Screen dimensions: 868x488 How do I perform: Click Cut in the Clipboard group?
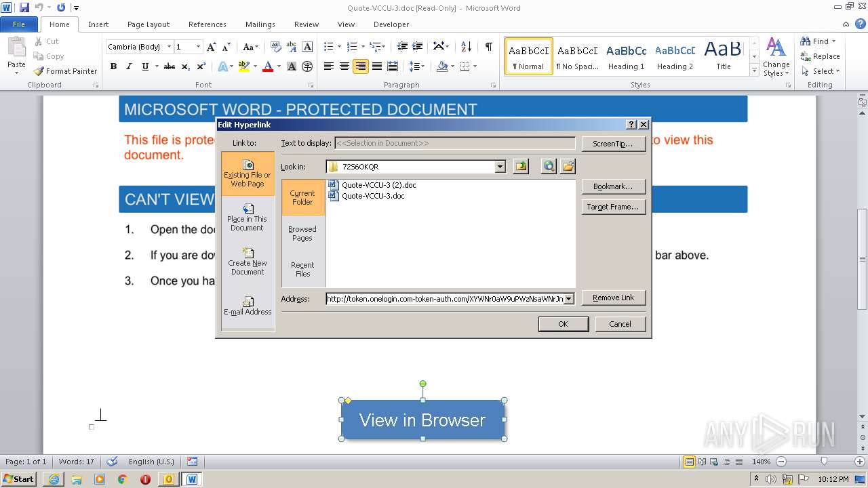tap(46, 41)
